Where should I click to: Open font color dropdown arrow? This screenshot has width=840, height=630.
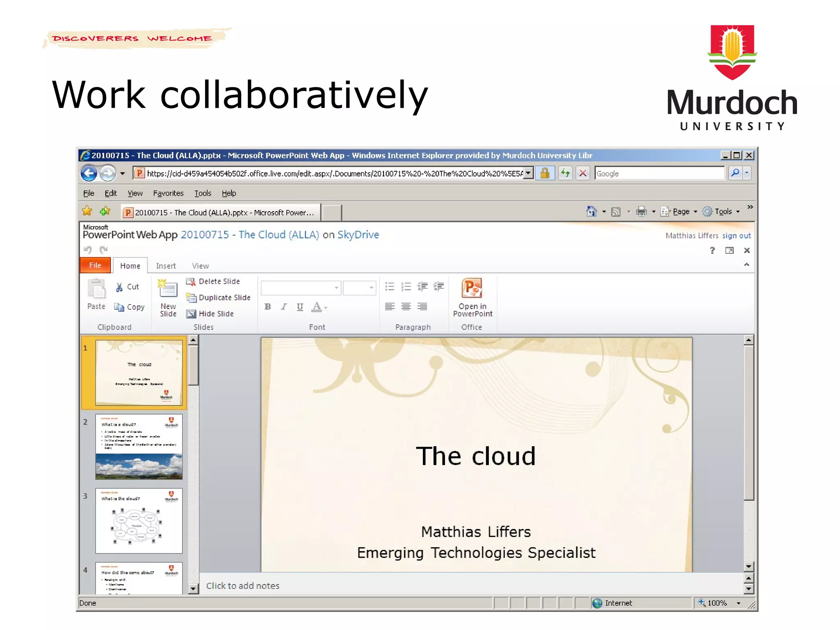(326, 307)
